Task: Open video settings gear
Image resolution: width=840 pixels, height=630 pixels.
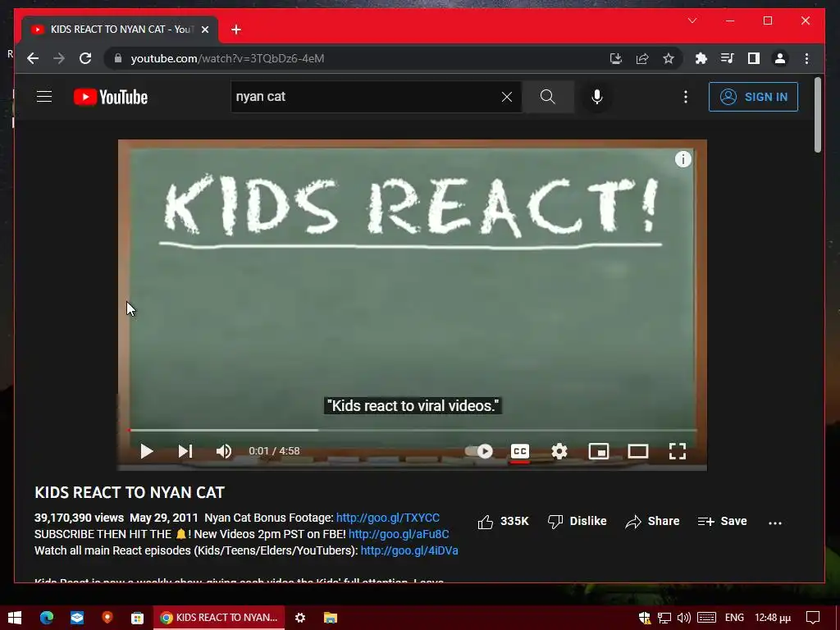Action: [559, 451]
